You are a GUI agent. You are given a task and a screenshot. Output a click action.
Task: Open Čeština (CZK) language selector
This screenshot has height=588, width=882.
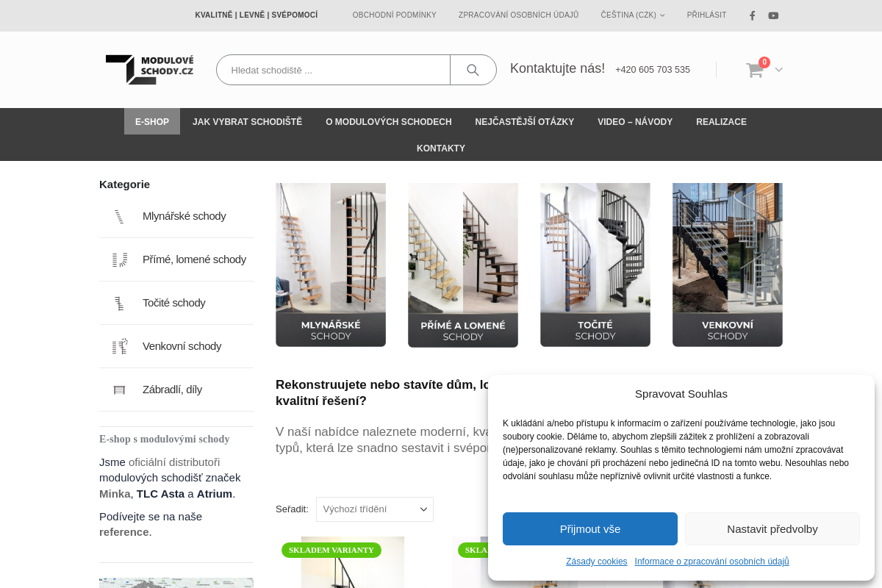click(632, 15)
